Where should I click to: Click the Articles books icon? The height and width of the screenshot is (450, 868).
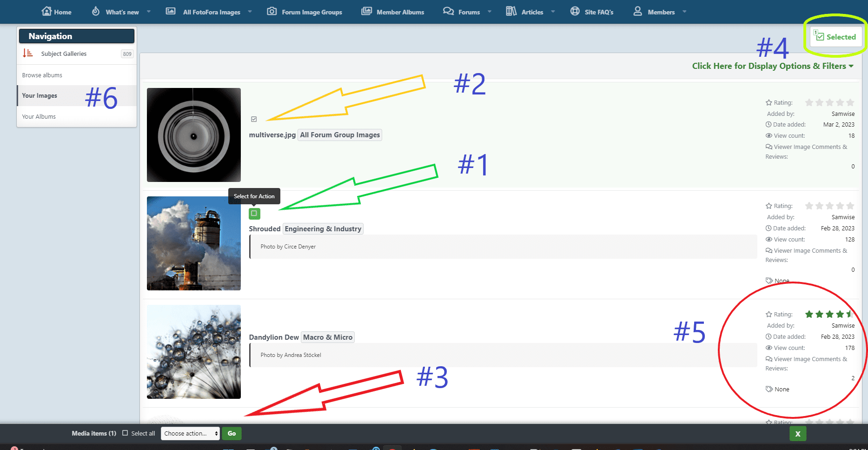coord(511,11)
